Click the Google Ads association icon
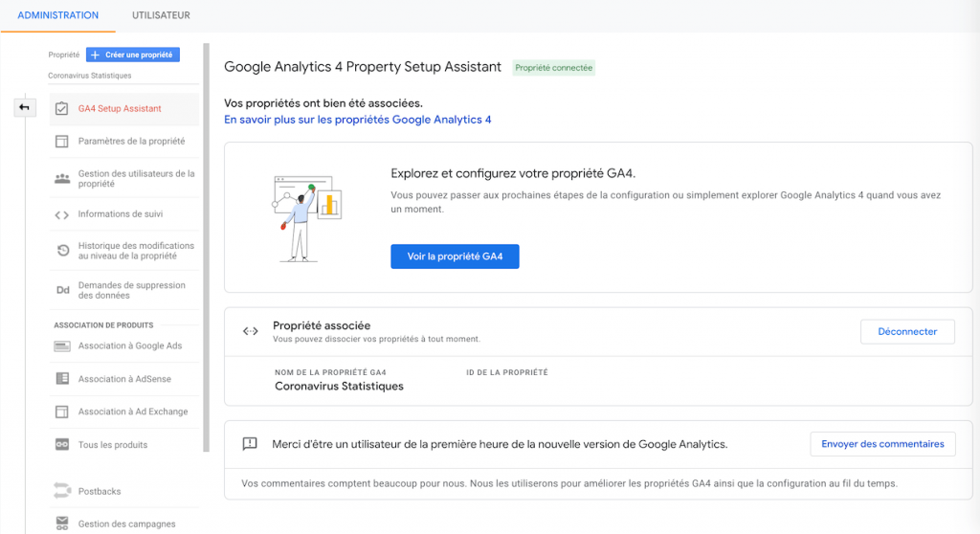Viewport: 980px width, 534px height. [62, 345]
